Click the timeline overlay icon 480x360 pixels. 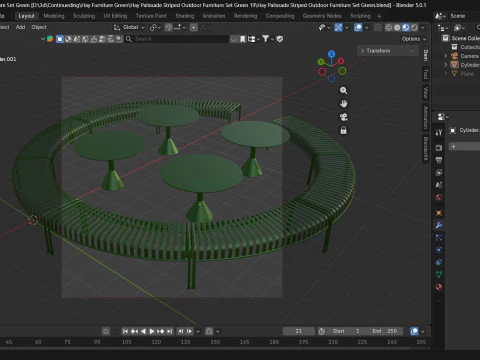click(414, 331)
